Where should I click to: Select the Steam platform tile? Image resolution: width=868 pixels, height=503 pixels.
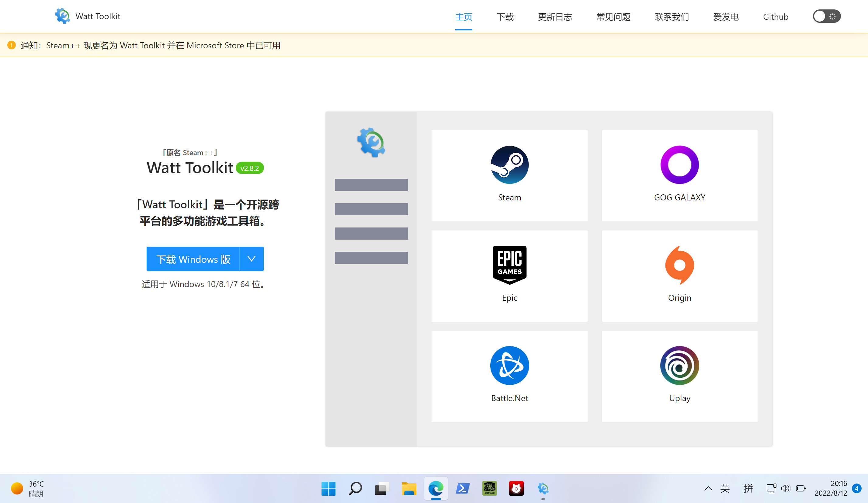pyautogui.click(x=509, y=176)
